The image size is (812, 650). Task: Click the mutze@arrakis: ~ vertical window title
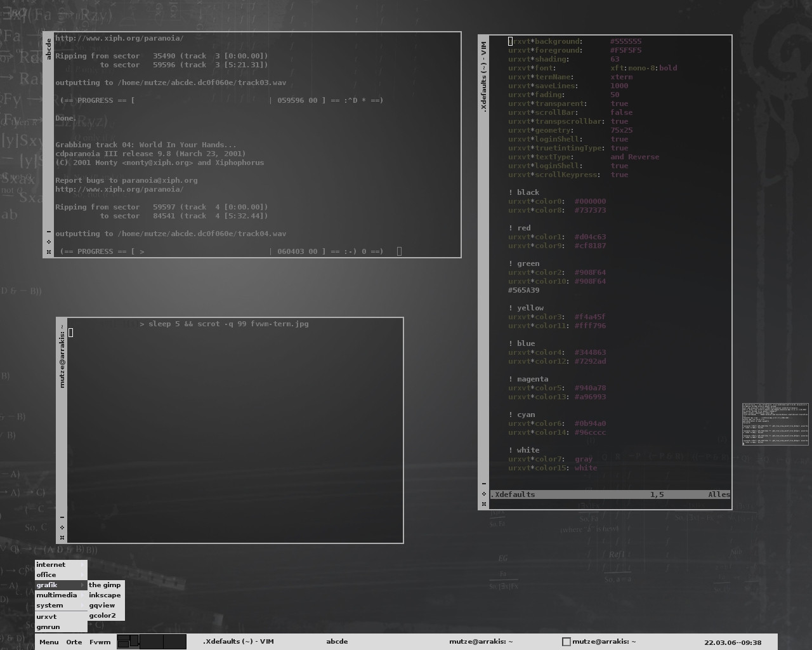(x=62, y=356)
